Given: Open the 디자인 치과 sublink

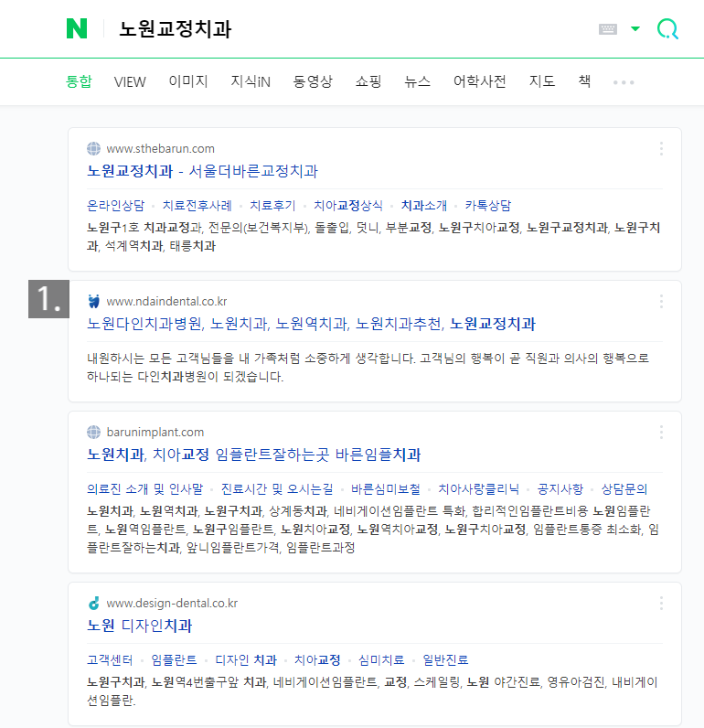Looking at the screenshot, I should click(246, 660).
